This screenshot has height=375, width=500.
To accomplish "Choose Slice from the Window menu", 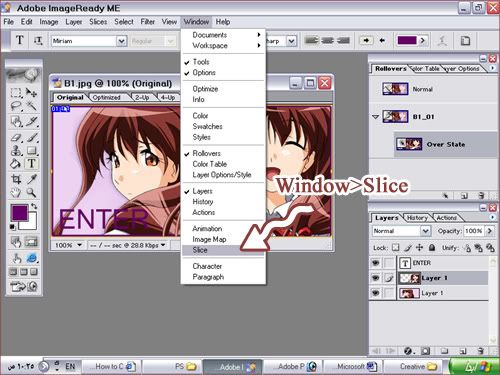I will click(x=223, y=250).
